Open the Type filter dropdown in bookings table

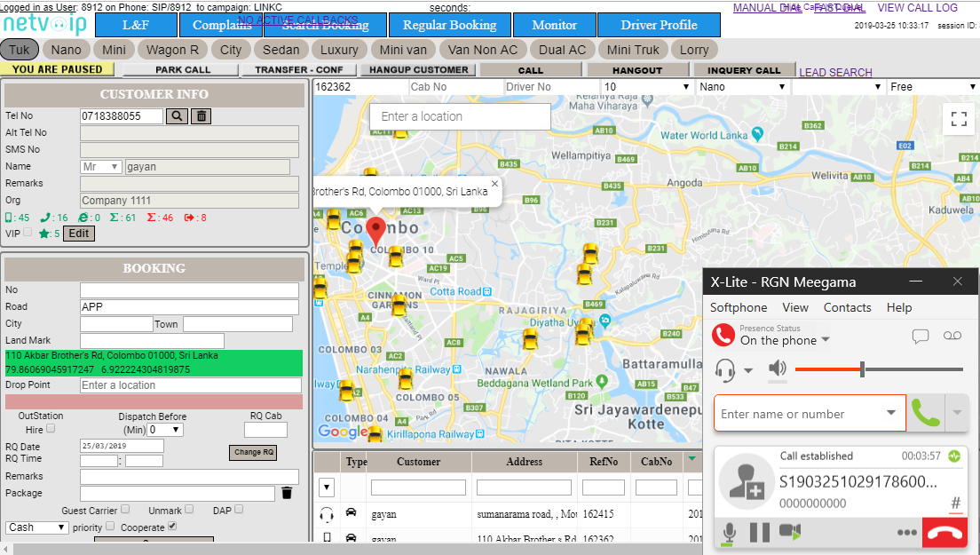pyautogui.click(x=327, y=487)
